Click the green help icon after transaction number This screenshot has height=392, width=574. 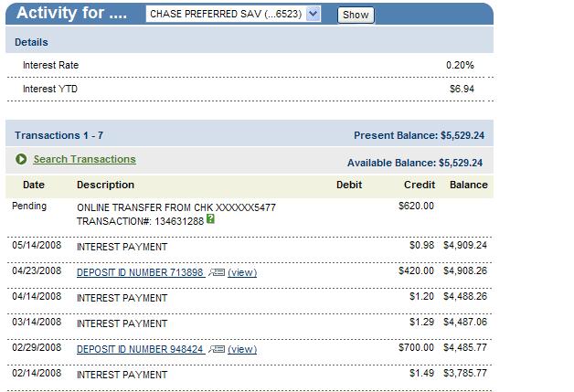click(x=211, y=219)
